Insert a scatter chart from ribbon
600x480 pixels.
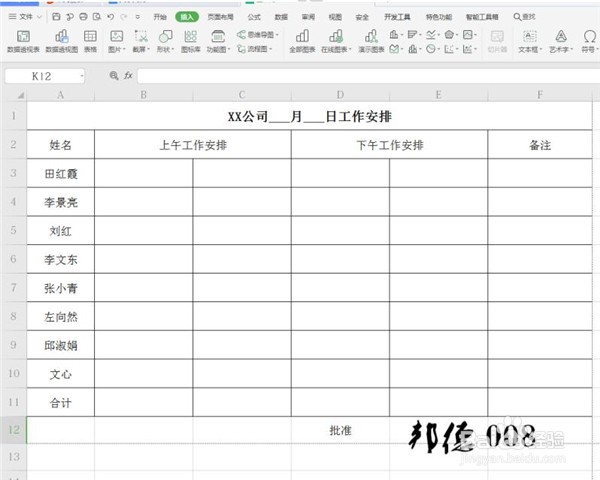(x=451, y=49)
